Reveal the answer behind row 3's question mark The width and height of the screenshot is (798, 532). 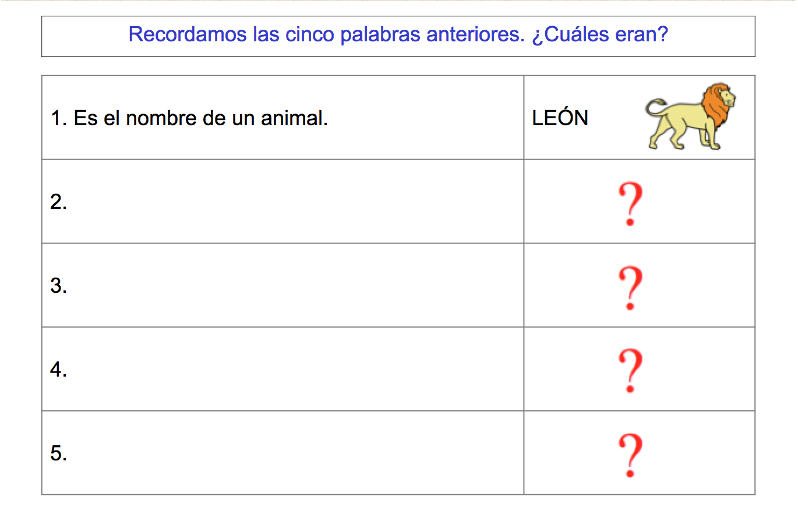click(x=630, y=287)
